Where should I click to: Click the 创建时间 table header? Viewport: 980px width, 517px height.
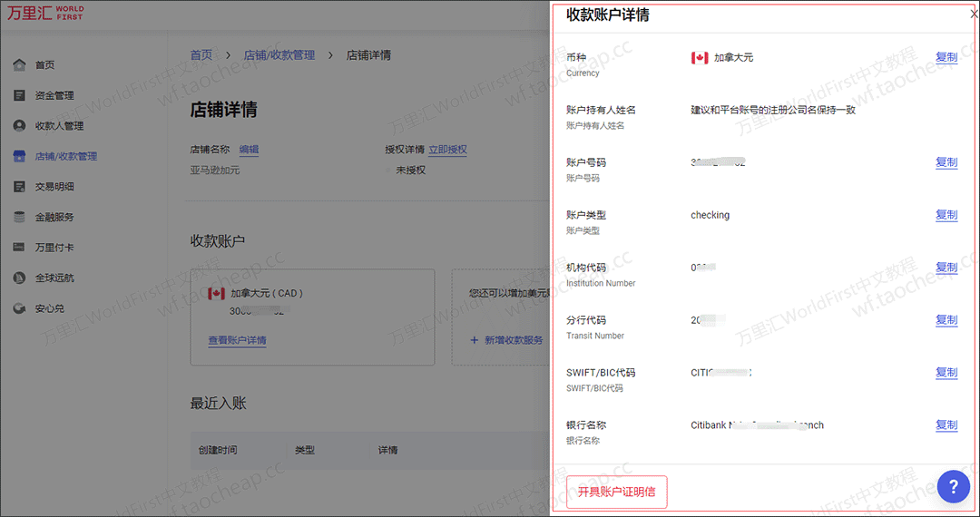tap(218, 450)
